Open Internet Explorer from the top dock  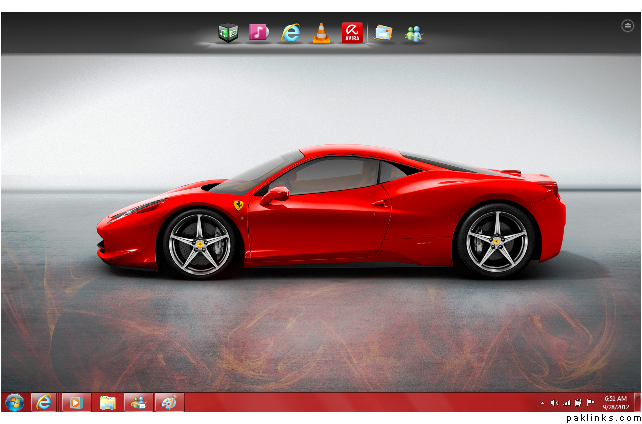point(290,33)
